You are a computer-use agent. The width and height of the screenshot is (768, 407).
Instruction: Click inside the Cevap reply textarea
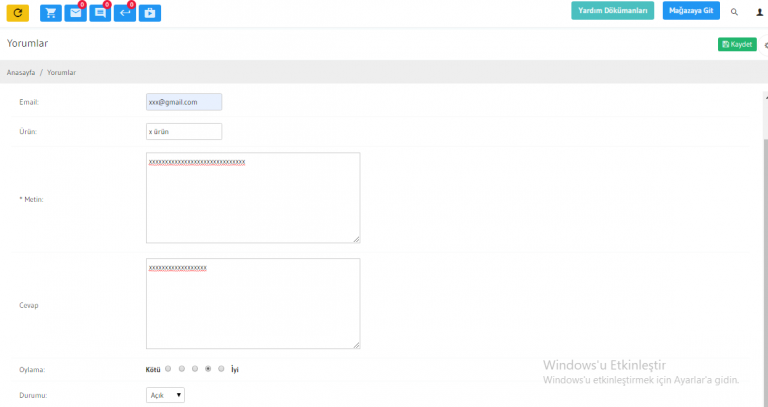pyautogui.click(x=253, y=304)
